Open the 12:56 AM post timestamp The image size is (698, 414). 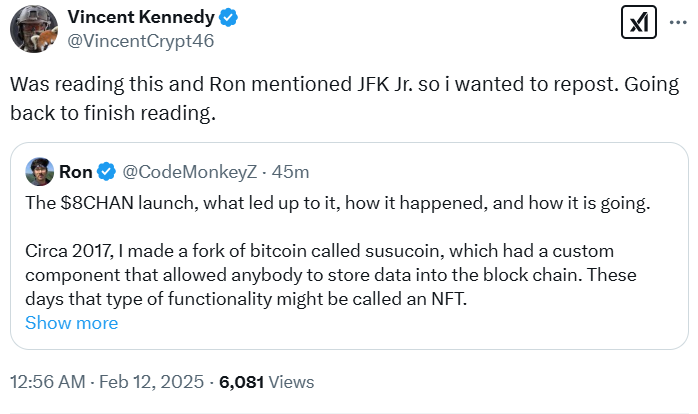(50, 382)
